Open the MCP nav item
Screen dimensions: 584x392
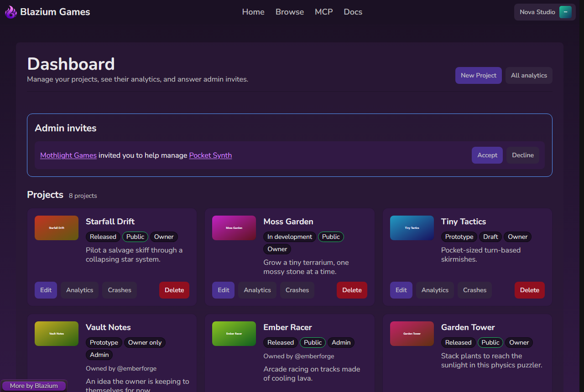coord(324,12)
